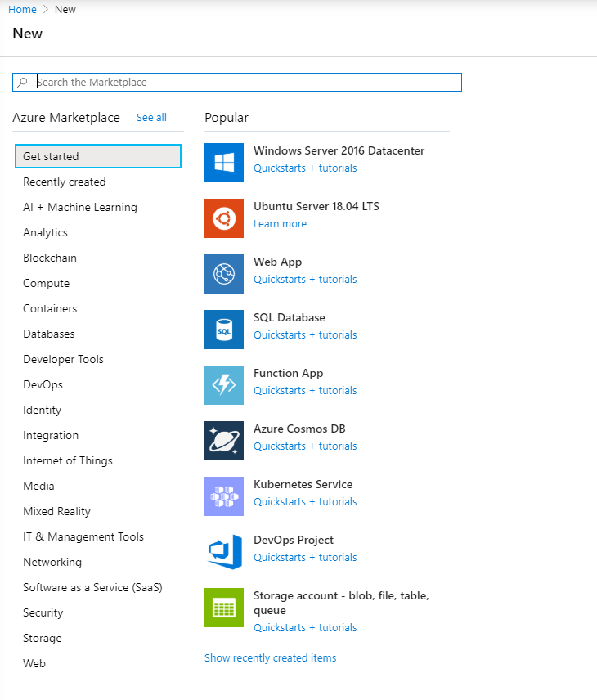Open Quickstarts + tutorials under Azure Cosmos DB
The image size is (597, 700).
(305, 446)
